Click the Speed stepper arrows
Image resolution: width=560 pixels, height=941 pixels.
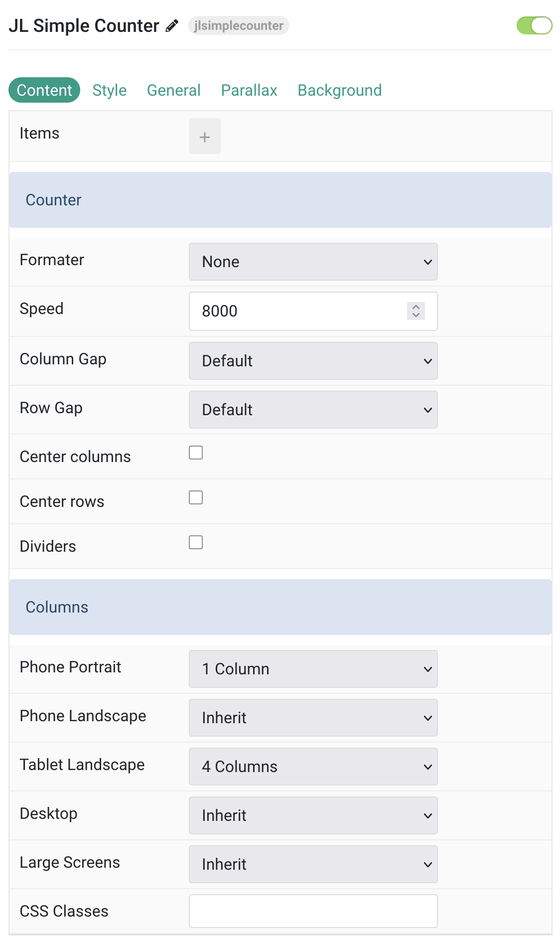coord(416,311)
